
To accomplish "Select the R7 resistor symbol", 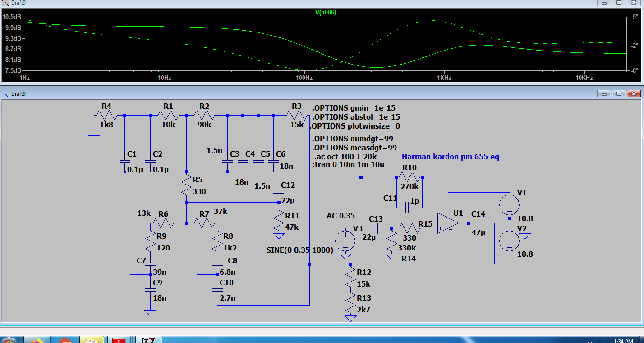I will click(x=204, y=223).
